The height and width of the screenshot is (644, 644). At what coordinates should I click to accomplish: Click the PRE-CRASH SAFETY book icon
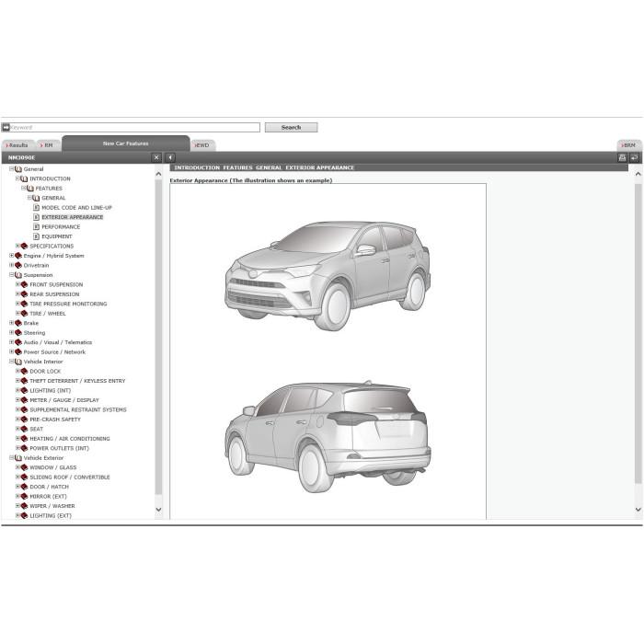pos(24,420)
